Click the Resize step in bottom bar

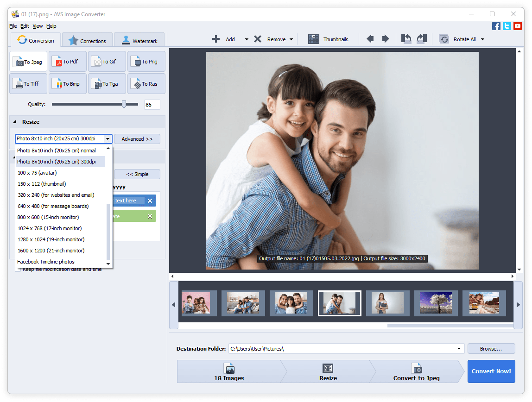pos(328,372)
